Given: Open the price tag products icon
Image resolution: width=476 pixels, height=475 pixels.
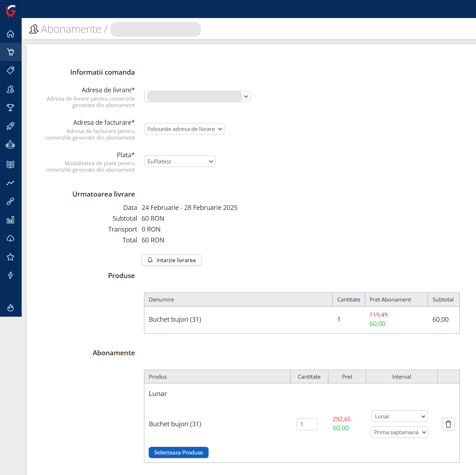Looking at the screenshot, I should pos(10,70).
